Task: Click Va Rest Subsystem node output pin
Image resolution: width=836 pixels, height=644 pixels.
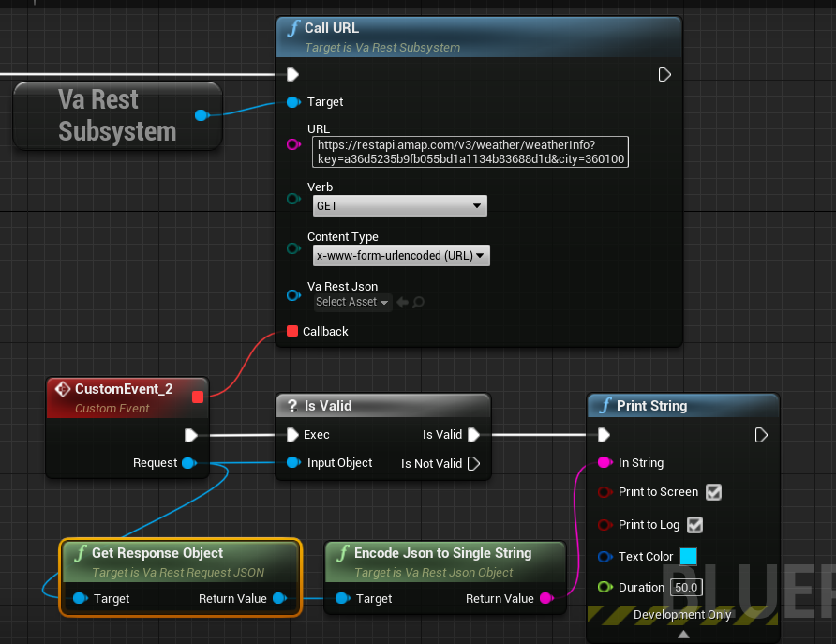Action: coord(201,115)
